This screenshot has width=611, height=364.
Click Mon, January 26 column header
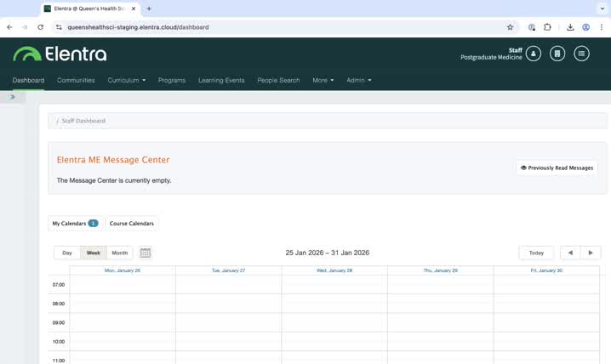123,270
